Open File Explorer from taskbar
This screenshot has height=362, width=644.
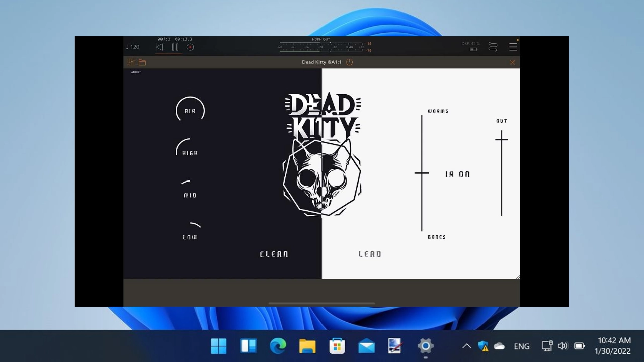pos(307,346)
